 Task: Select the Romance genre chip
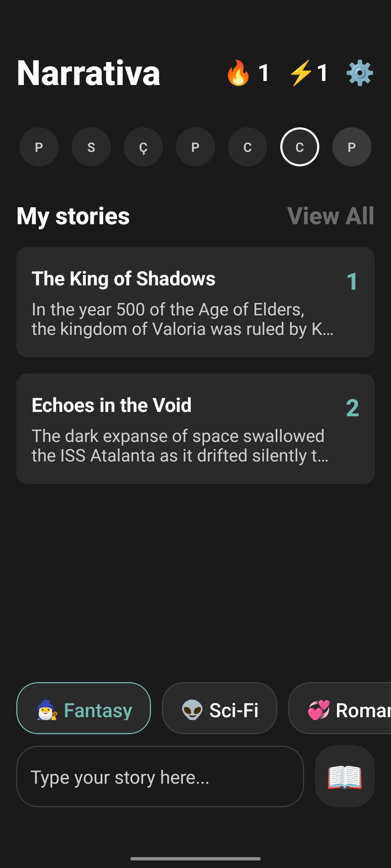pos(344,708)
